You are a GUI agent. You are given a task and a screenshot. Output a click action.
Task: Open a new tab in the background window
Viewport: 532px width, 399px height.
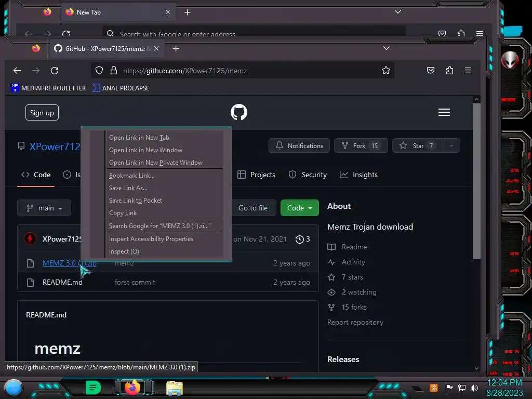187,12
